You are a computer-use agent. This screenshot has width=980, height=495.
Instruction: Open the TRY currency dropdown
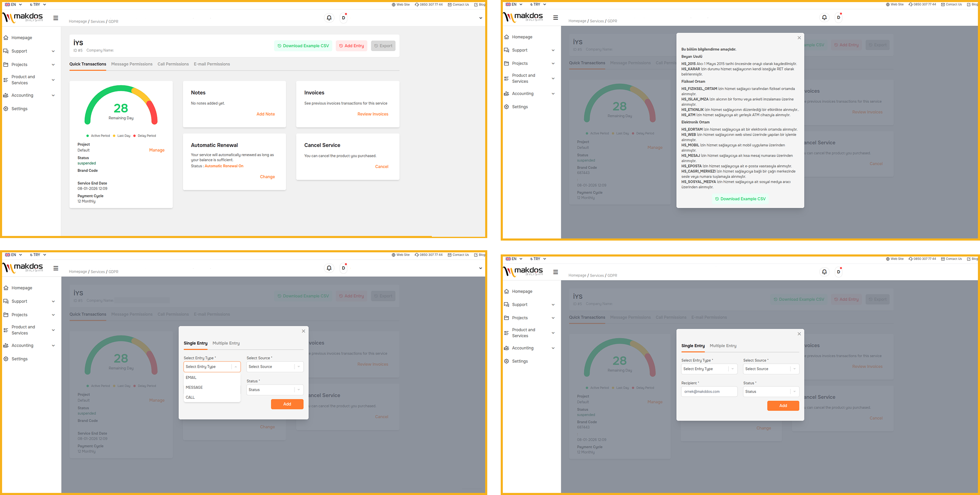pos(37,4)
